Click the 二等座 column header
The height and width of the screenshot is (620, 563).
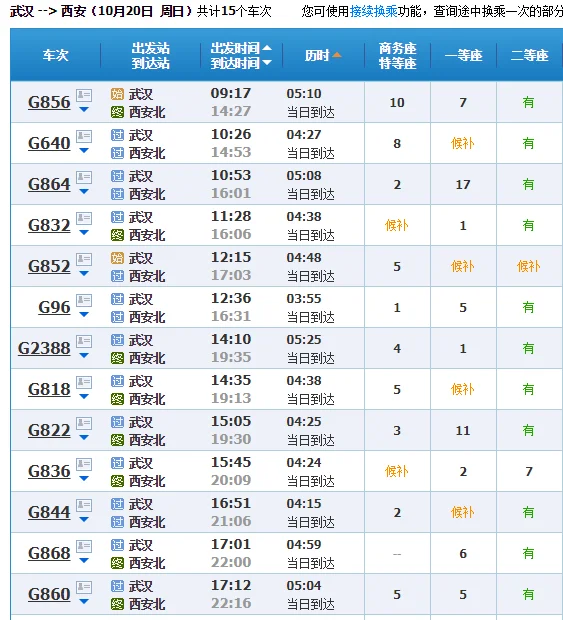(x=529, y=55)
